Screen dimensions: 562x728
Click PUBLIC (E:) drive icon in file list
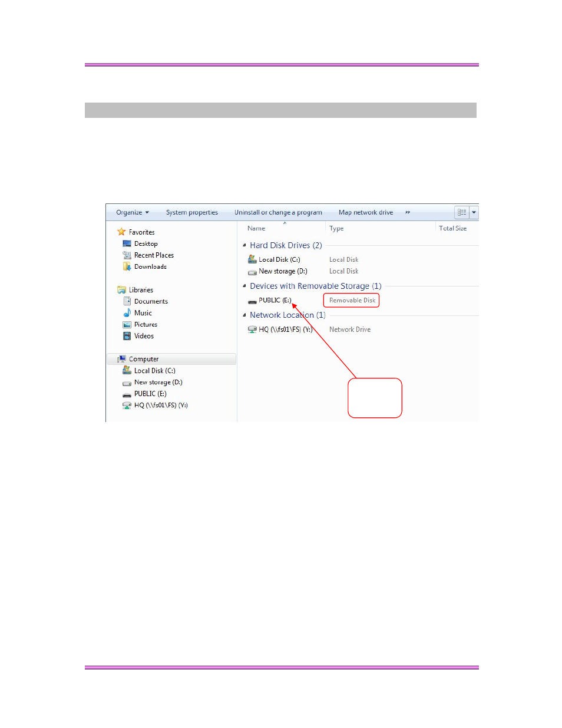pyautogui.click(x=252, y=301)
